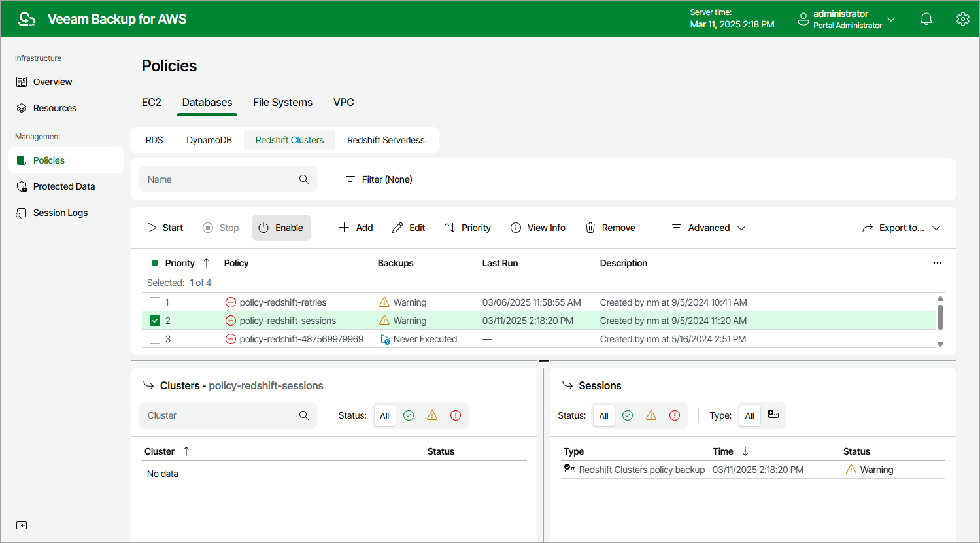Image resolution: width=980 pixels, height=543 pixels.
Task: Click the scroll-down arrow of the policies list
Action: coord(940,344)
